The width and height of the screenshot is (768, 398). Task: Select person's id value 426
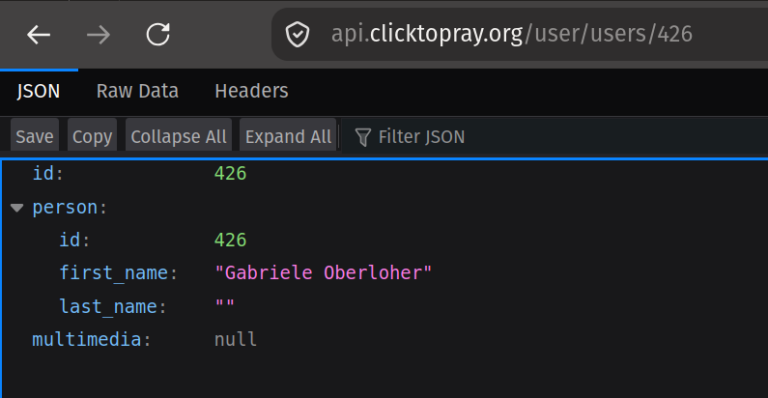point(230,240)
